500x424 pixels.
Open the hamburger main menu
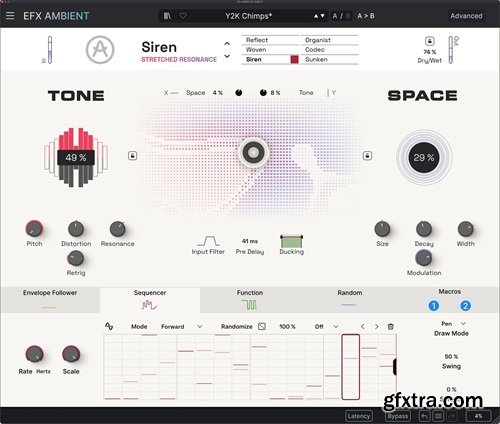(x=10, y=15)
